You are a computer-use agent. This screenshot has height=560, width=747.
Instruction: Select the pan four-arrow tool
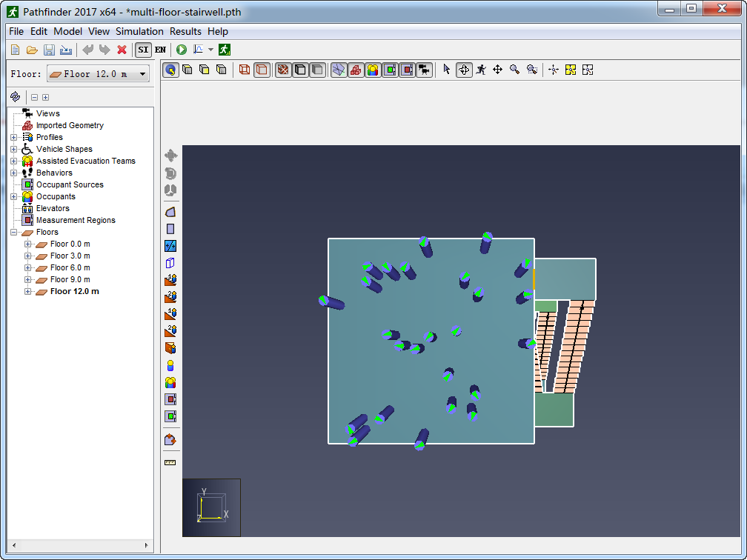coord(497,70)
